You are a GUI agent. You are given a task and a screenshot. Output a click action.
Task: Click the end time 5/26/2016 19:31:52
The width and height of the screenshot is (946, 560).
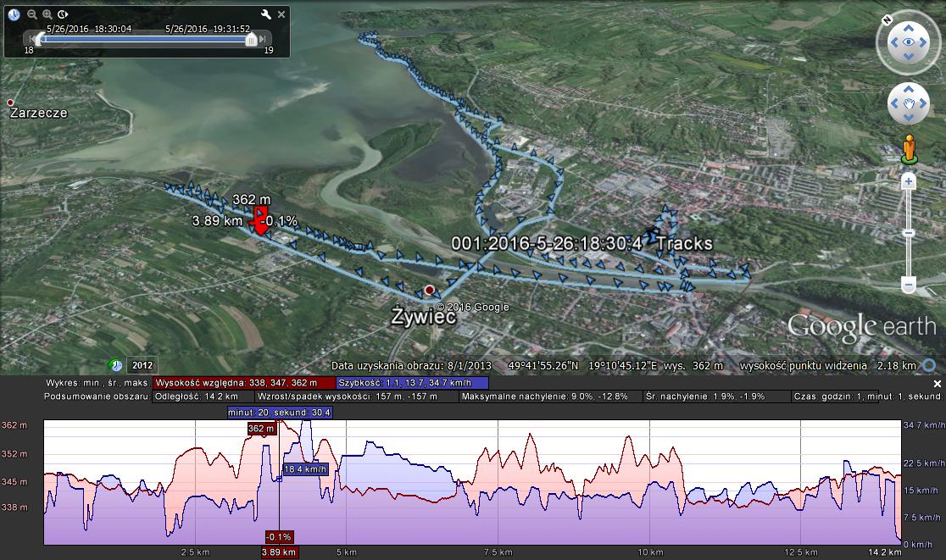click(208, 28)
